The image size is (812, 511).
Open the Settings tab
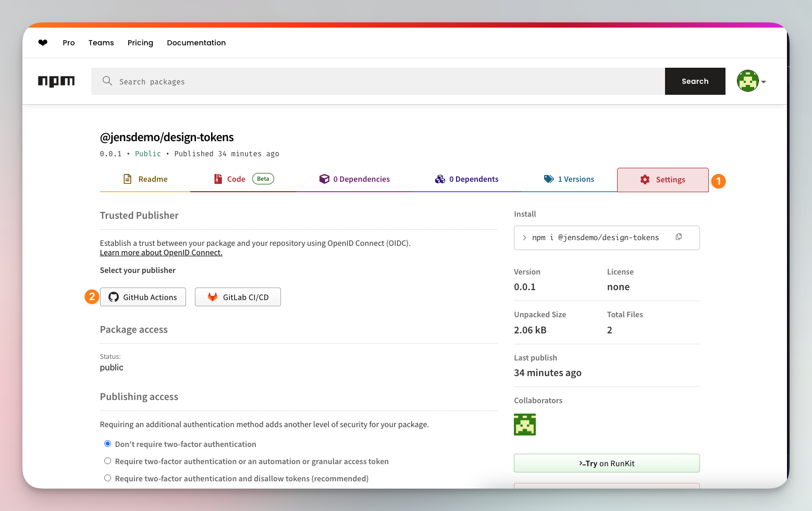point(663,180)
